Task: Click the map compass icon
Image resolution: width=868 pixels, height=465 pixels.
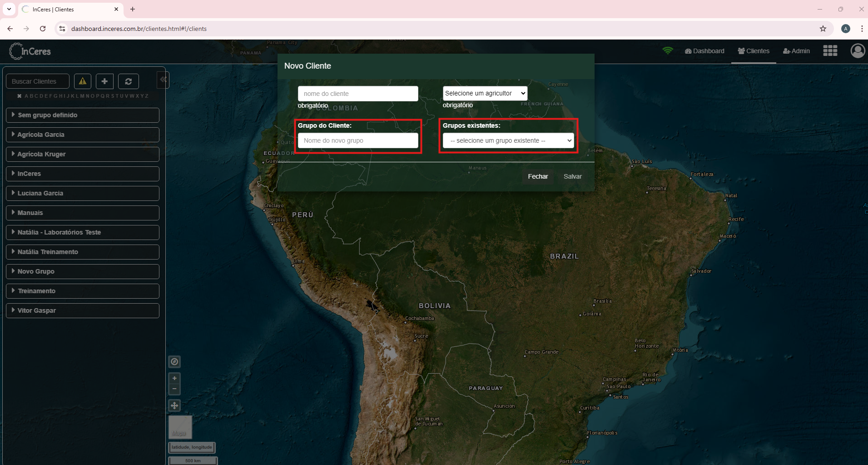Action: coord(174,362)
